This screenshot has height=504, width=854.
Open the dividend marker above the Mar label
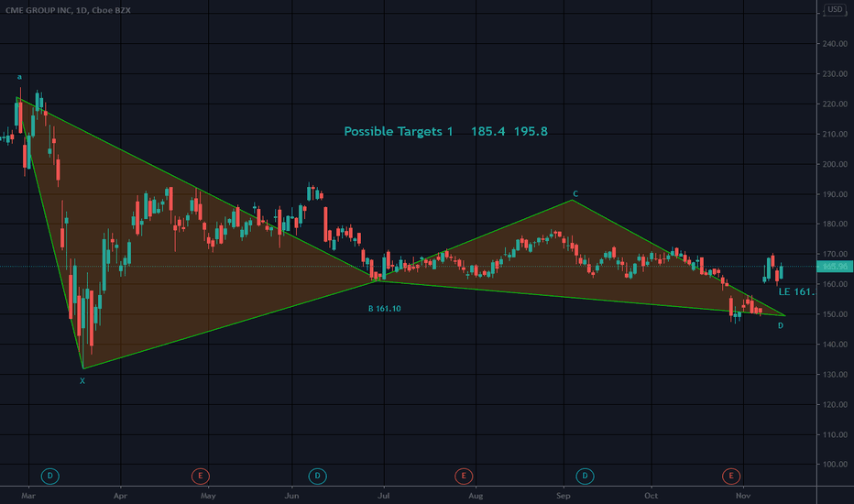(x=49, y=476)
